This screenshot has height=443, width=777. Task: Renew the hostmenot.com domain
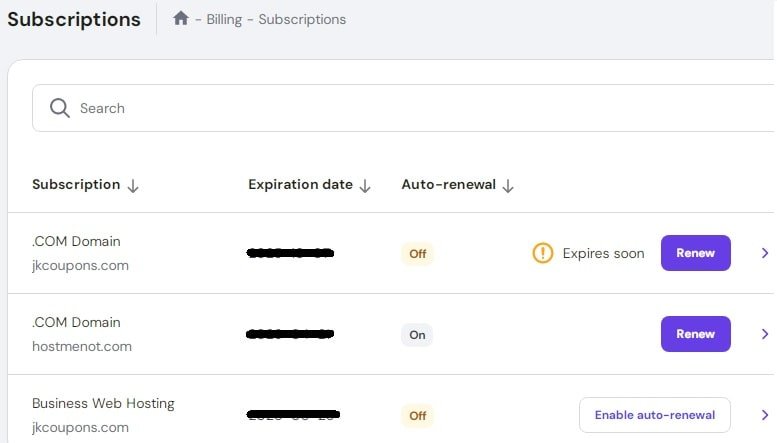click(x=695, y=334)
